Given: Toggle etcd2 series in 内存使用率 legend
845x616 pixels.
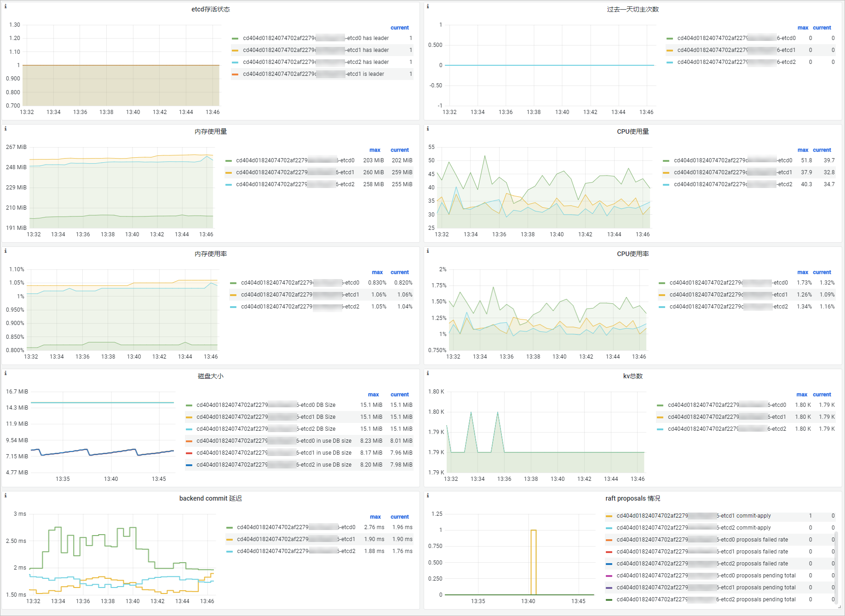Looking at the screenshot, I should 300,307.
